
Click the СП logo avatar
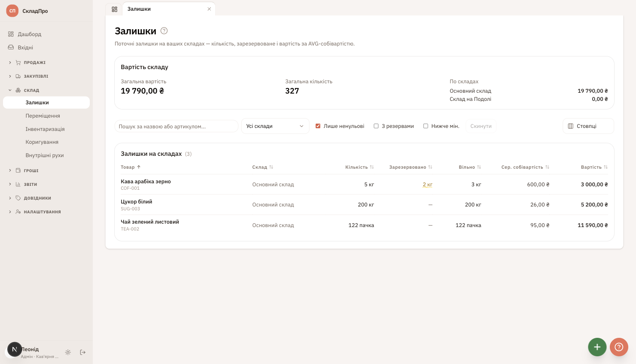12,11
